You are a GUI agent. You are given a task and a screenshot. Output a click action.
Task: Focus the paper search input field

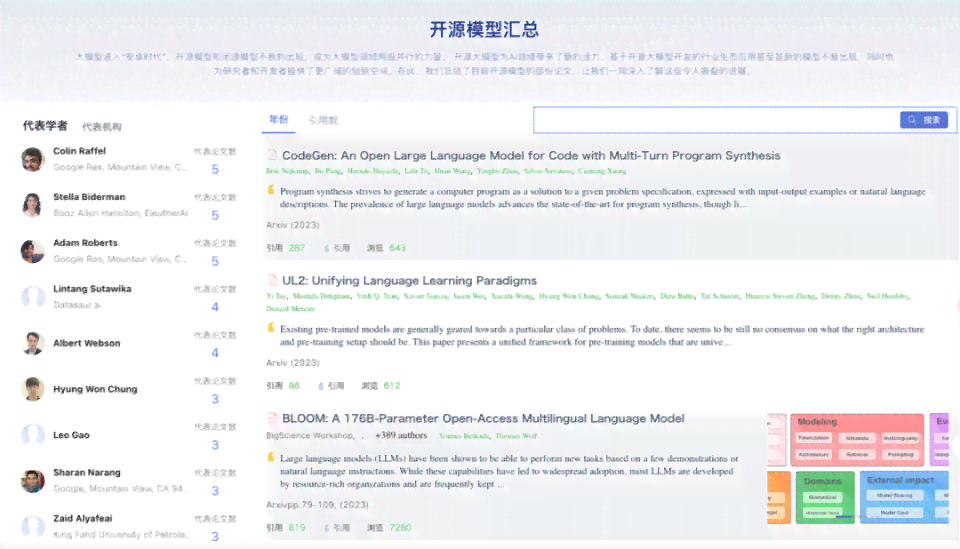pos(716,120)
